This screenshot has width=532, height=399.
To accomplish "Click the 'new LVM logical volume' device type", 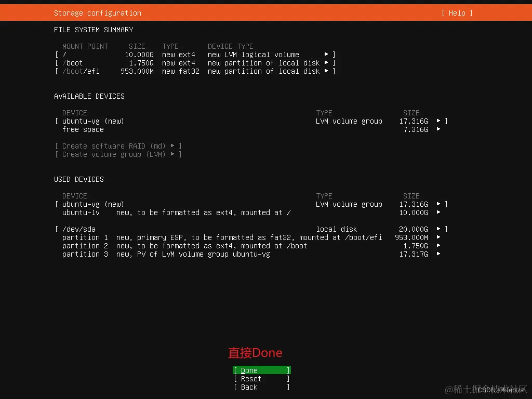I will coord(254,55).
